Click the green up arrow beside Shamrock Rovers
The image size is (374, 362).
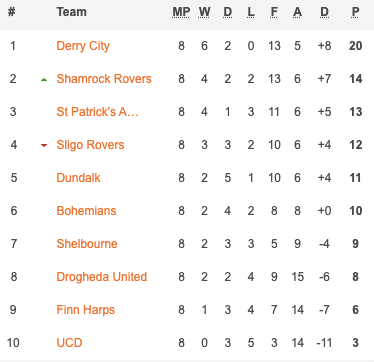(44, 79)
